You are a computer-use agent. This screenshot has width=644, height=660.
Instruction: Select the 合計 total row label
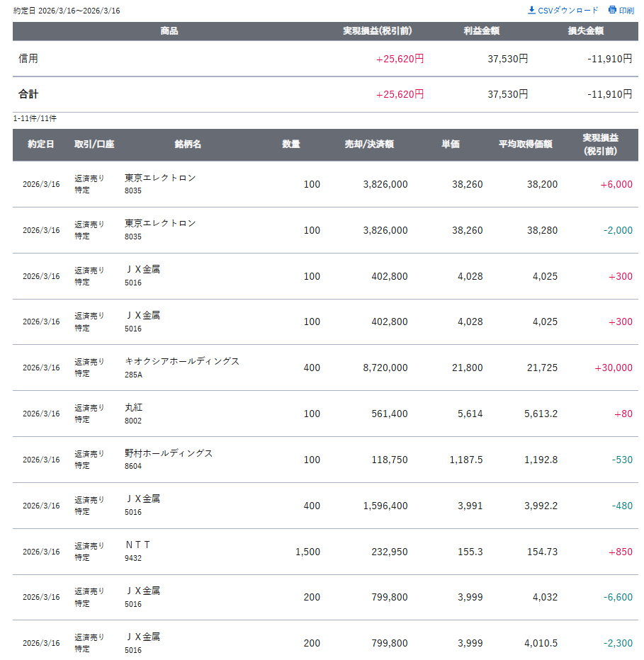coord(28,94)
